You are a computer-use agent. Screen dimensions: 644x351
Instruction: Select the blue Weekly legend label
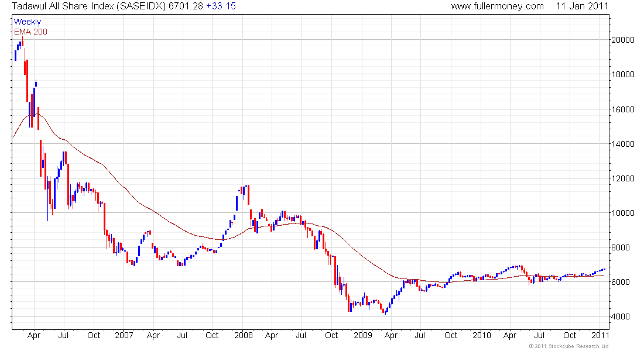click(27, 22)
